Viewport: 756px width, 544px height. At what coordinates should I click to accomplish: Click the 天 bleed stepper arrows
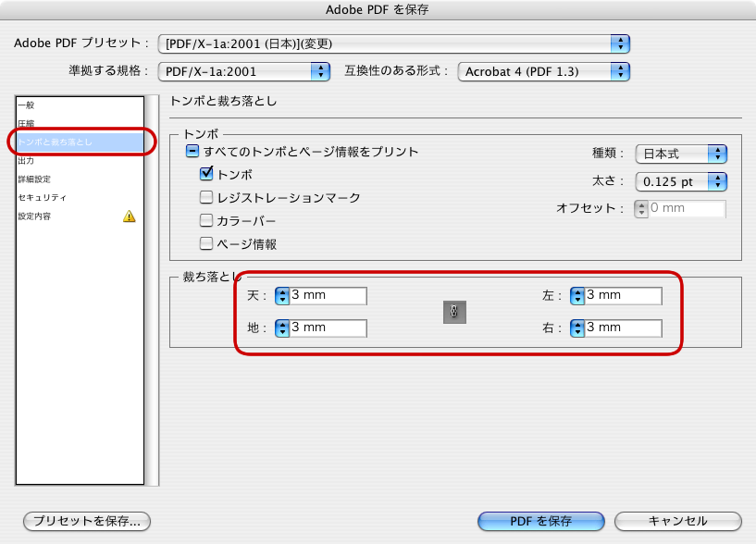coord(282,296)
